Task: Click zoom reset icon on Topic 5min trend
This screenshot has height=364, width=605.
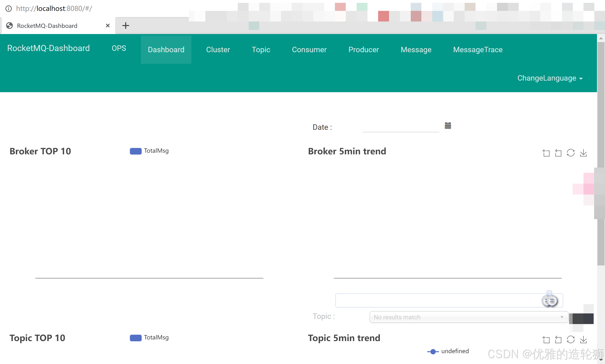Action: pyautogui.click(x=558, y=339)
